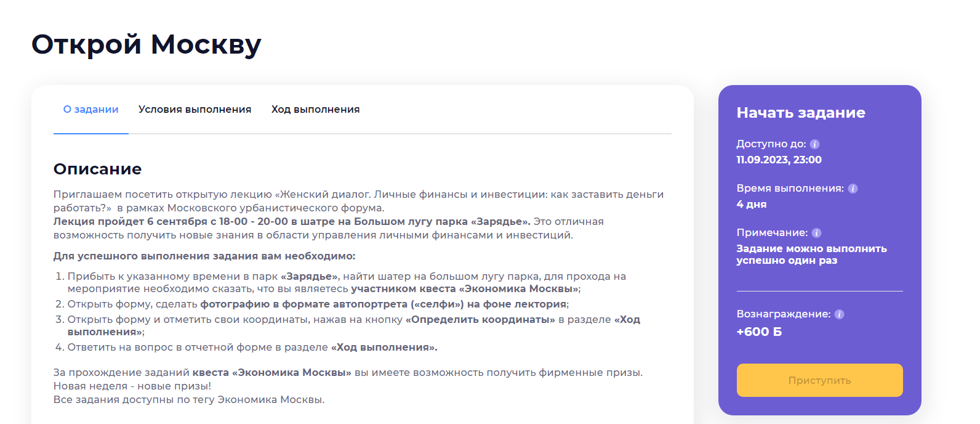
Task: Click the paragraph starting Приглашаем посетить открытую лекцию
Action: [358, 201]
